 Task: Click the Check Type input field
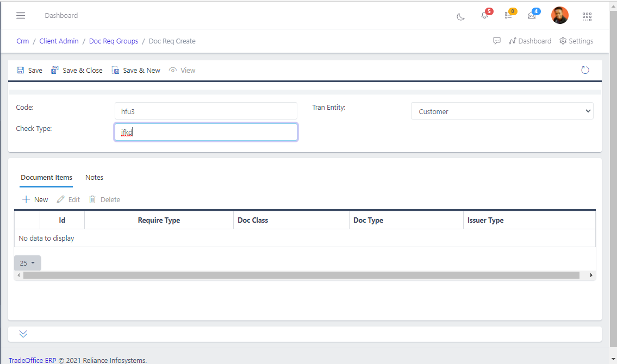click(205, 132)
